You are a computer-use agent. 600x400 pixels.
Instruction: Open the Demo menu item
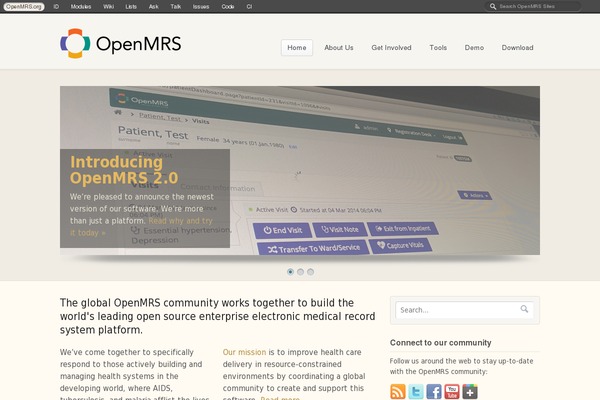point(474,47)
